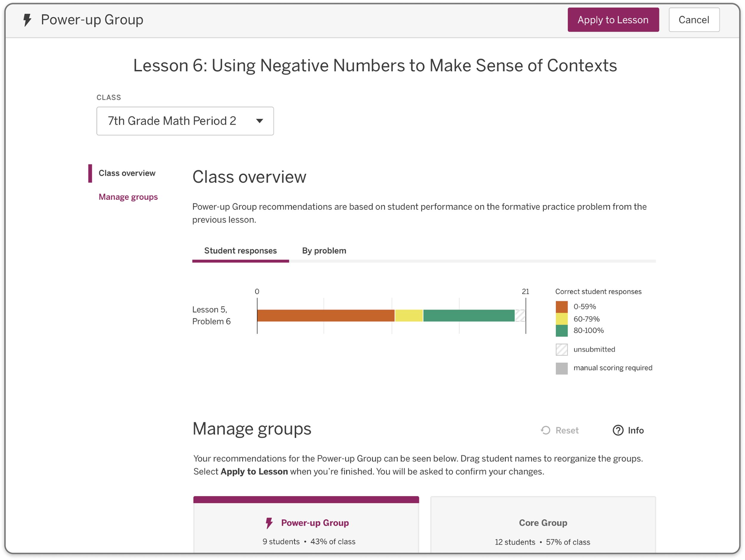
Task: Click the Info question mark icon
Action: pos(618,430)
